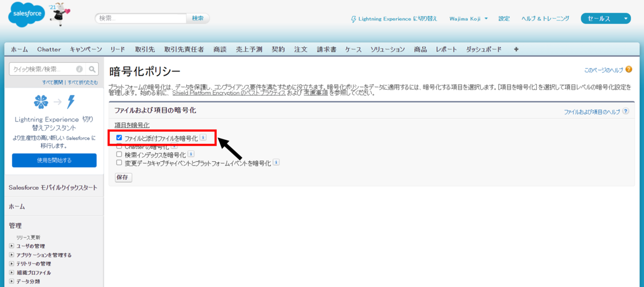644x287 pixels.
Task: Open the リード tab
Action: [118, 49]
